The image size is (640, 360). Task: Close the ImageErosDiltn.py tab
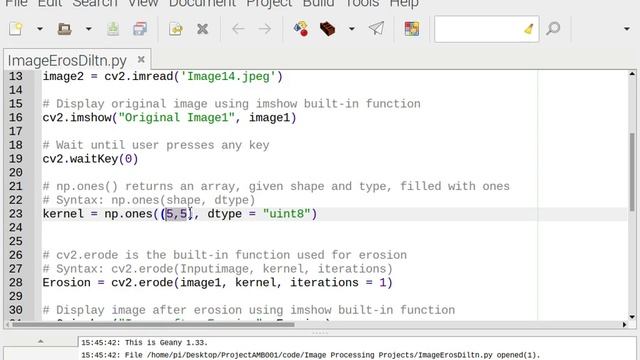(141, 60)
